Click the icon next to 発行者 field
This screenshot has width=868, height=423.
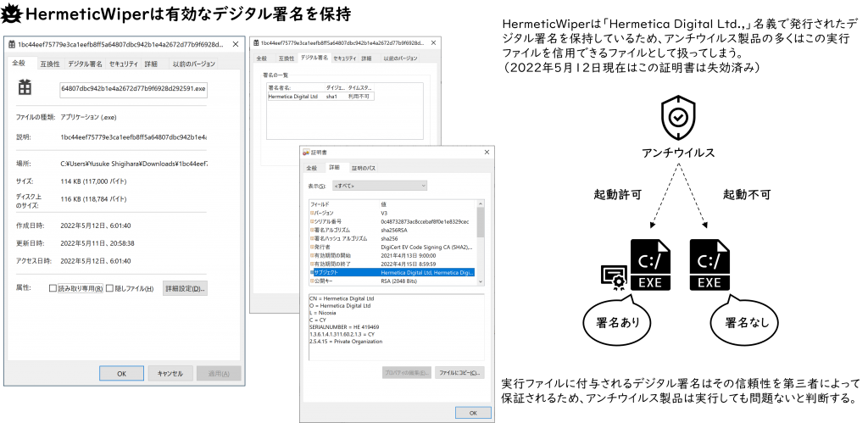(312, 247)
